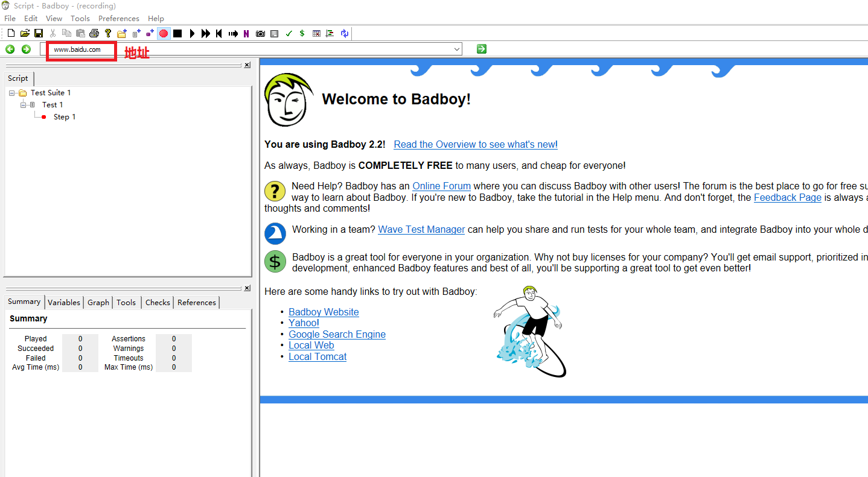Print the script using the printer icon
The image size is (868, 477).
pyautogui.click(x=94, y=33)
